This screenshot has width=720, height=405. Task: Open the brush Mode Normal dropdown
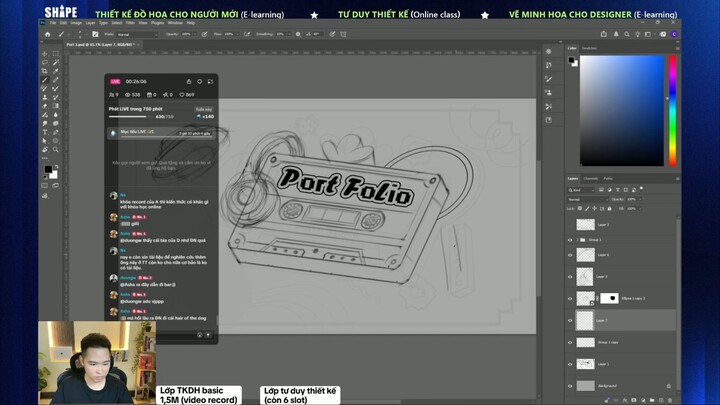coord(137,34)
